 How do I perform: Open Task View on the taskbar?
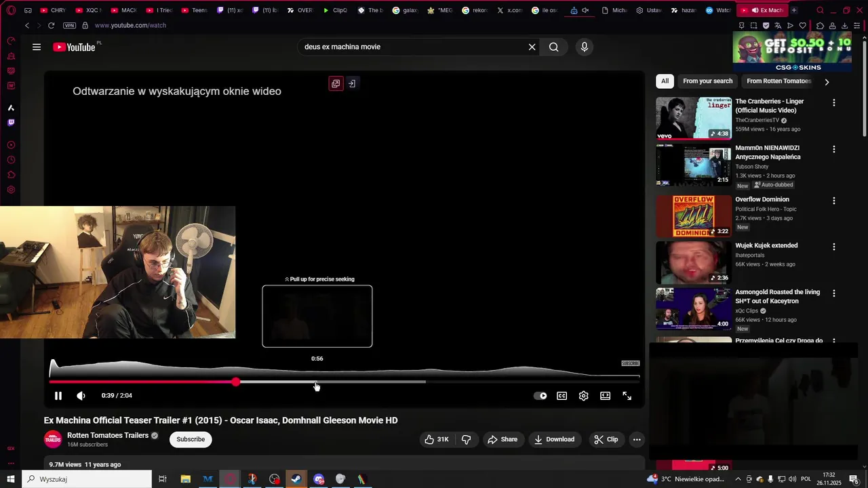click(163, 479)
